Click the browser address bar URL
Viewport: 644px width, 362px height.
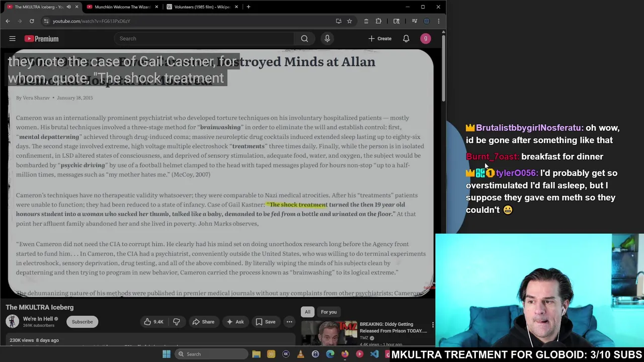tap(92, 21)
